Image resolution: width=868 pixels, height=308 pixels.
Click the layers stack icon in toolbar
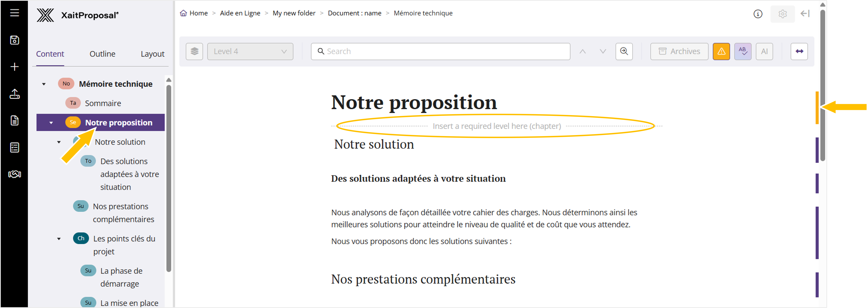click(194, 51)
